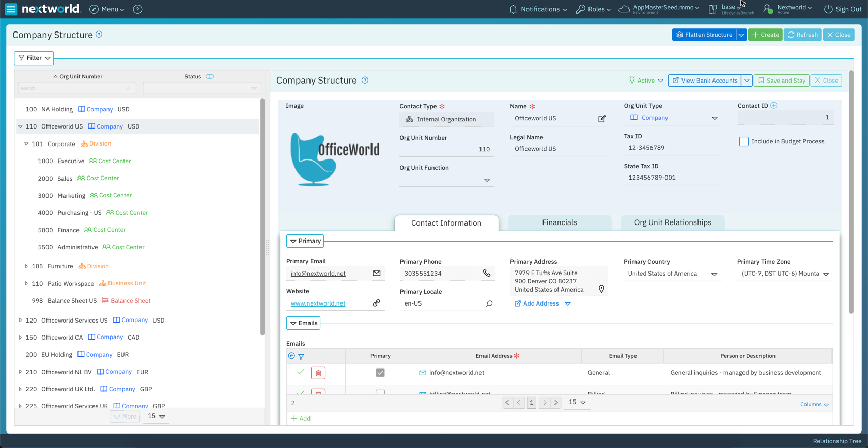
Task: Click the search icon in Primary Locale
Action: [x=489, y=303]
